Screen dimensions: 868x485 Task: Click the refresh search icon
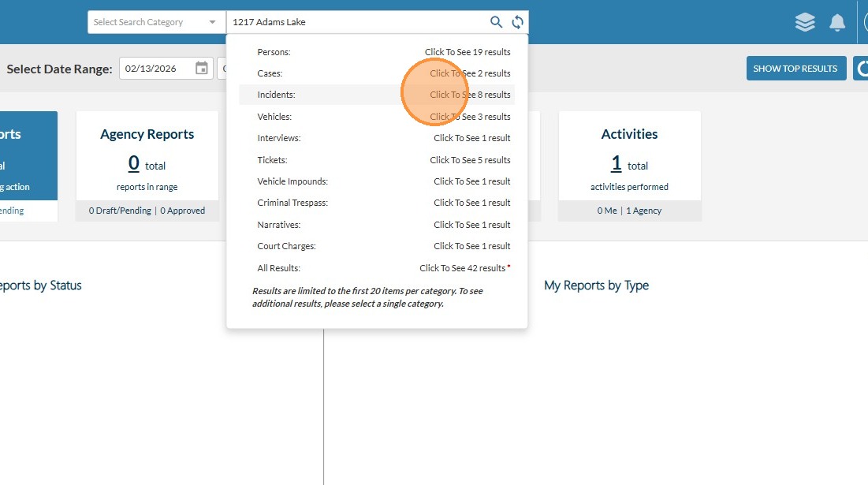(518, 22)
